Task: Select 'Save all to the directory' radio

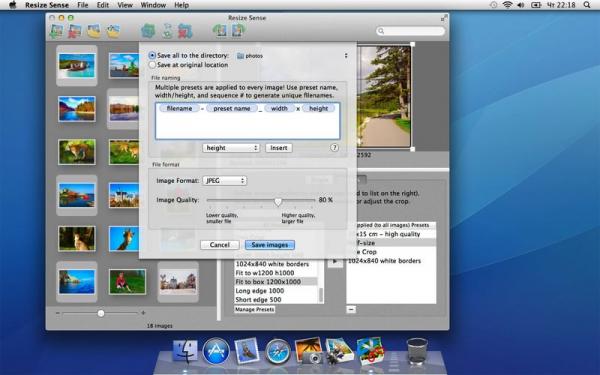Action: tap(152, 55)
